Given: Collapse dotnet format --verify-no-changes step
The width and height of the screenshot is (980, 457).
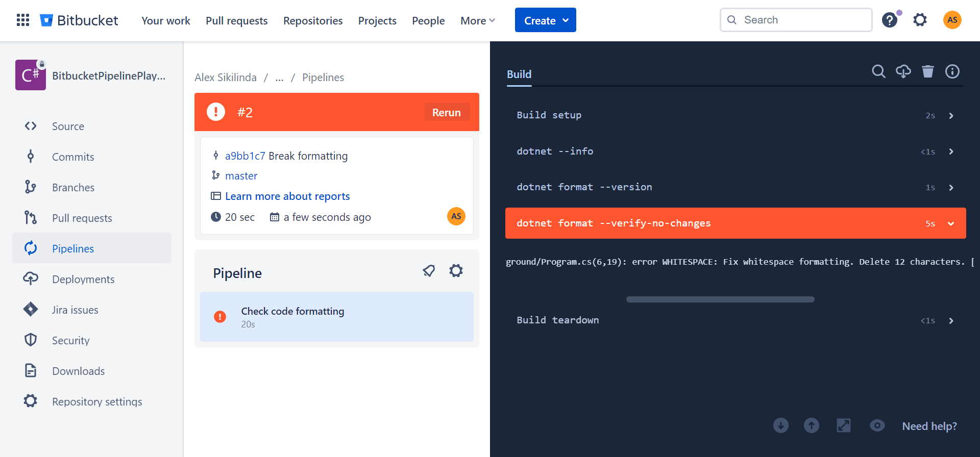Looking at the screenshot, I should 736,223.
